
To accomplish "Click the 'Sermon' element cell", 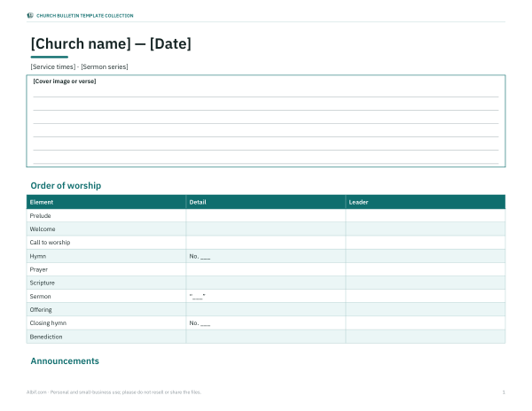I will pos(106,296).
